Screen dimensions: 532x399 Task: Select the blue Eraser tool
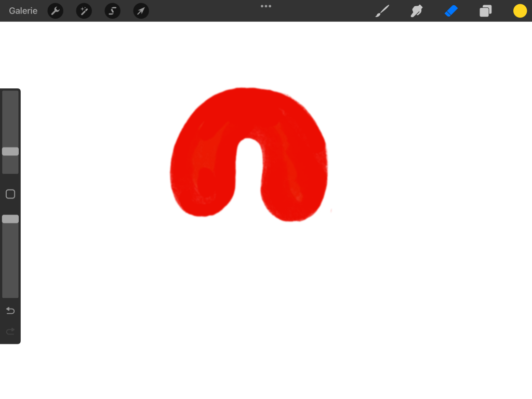click(451, 11)
